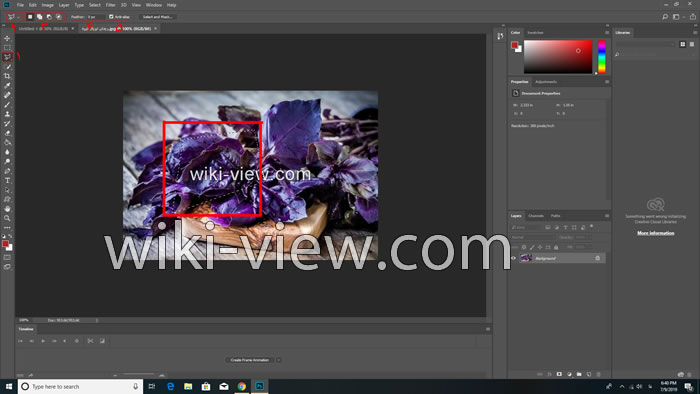The image size is (700, 394).
Task: Select the Move tool
Action: click(7, 38)
